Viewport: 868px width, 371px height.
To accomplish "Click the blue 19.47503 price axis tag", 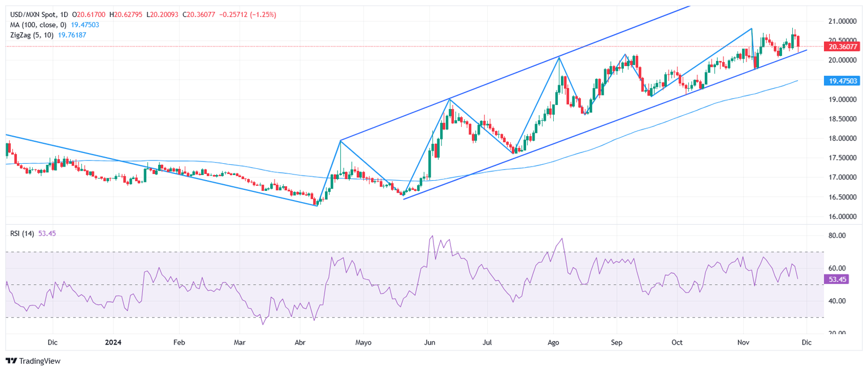I will click(x=841, y=81).
